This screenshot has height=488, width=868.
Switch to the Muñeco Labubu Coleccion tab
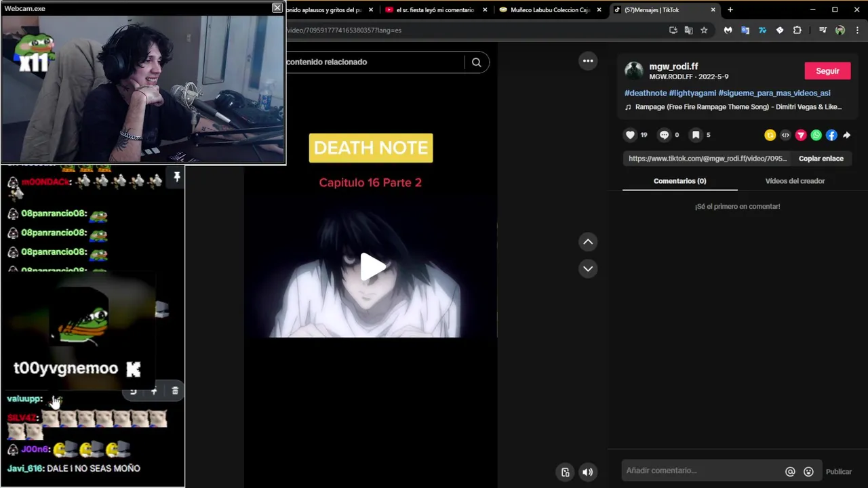[550, 10]
